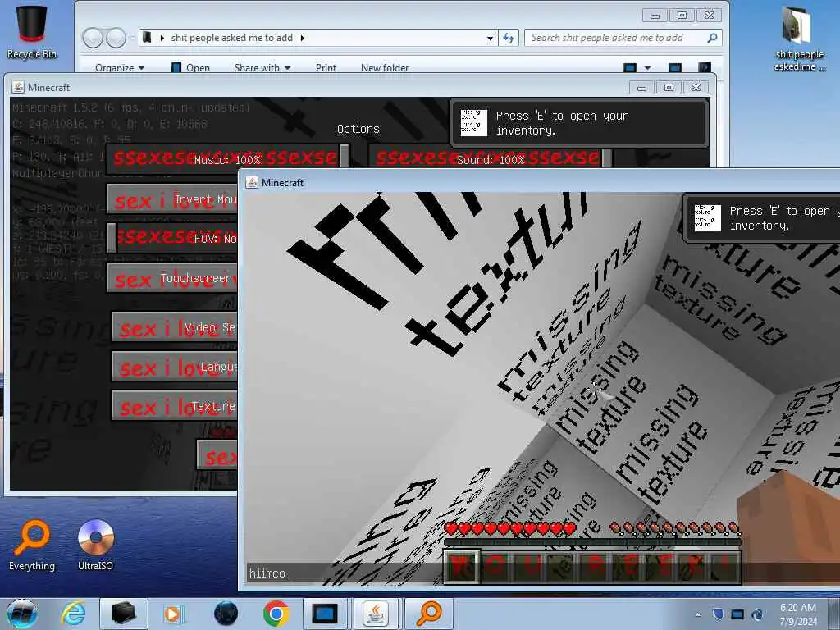The width and height of the screenshot is (840, 630).
Task: Open the Language option button
Action: pyautogui.click(x=175, y=367)
